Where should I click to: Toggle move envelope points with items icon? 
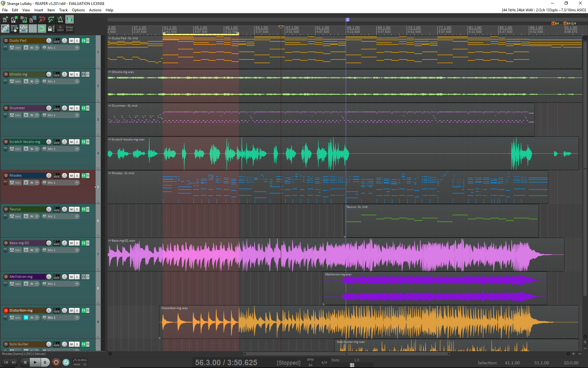[x=24, y=29]
